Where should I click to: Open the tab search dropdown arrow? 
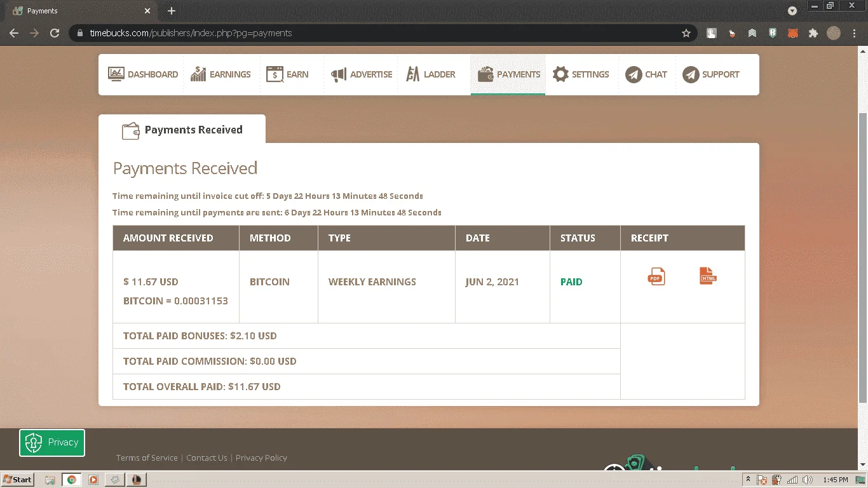[x=792, y=11]
